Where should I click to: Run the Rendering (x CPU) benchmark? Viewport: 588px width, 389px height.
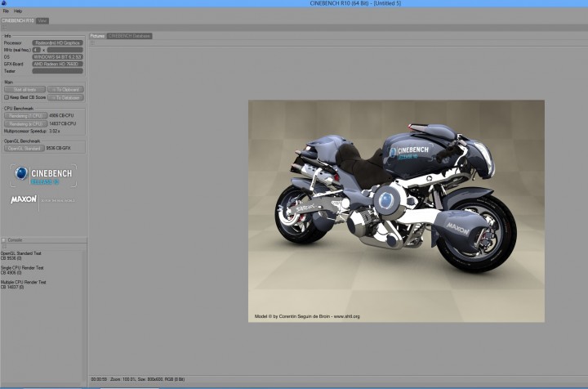tap(25, 123)
